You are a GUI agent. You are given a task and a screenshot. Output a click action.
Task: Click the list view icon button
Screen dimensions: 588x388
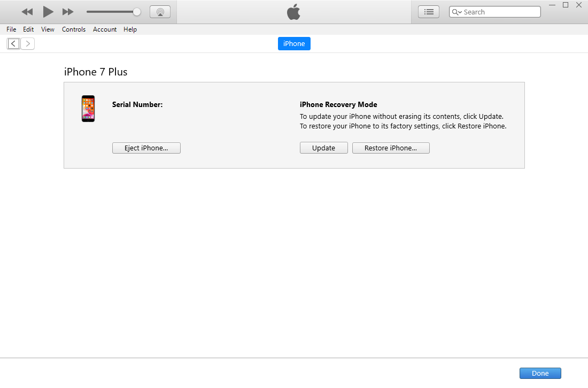[x=428, y=12]
